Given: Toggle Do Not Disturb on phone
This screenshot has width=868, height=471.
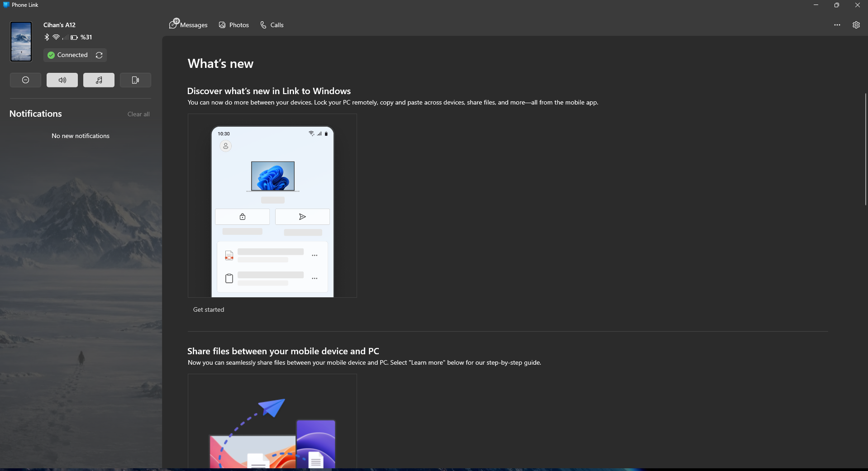Looking at the screenshot, I should (x=25, y=80).
